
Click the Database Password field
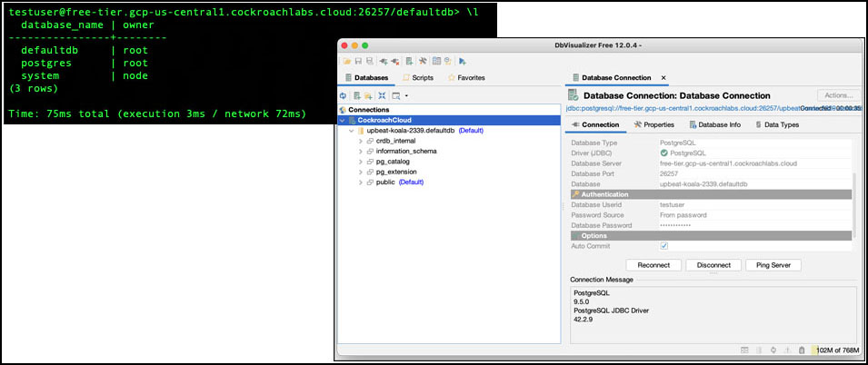point(754,226)
